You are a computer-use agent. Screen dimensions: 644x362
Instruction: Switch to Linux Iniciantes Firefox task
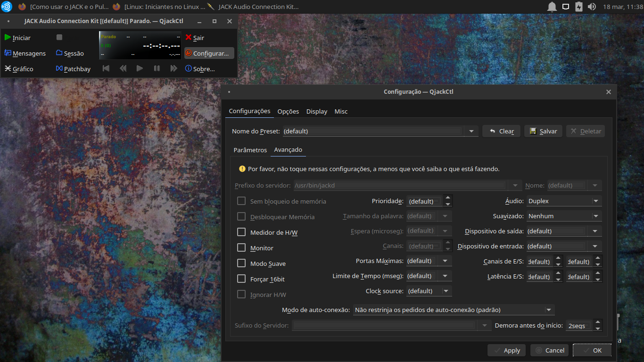click(x=158, y=7)
